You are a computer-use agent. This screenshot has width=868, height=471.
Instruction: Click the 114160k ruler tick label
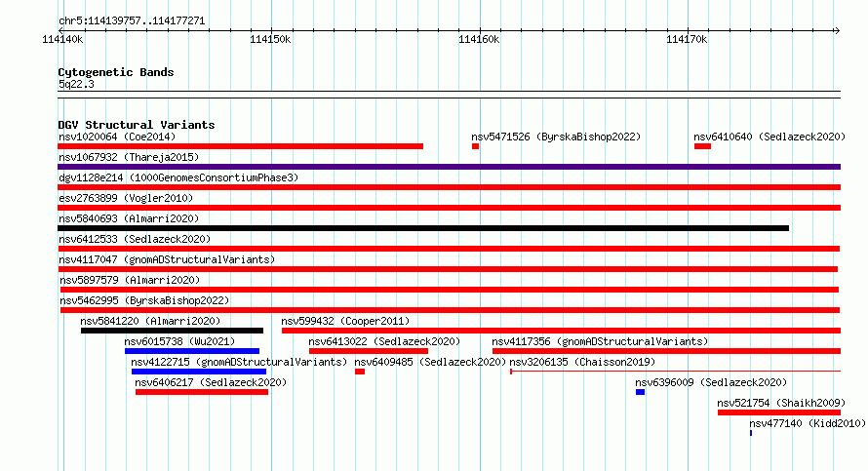479,39
